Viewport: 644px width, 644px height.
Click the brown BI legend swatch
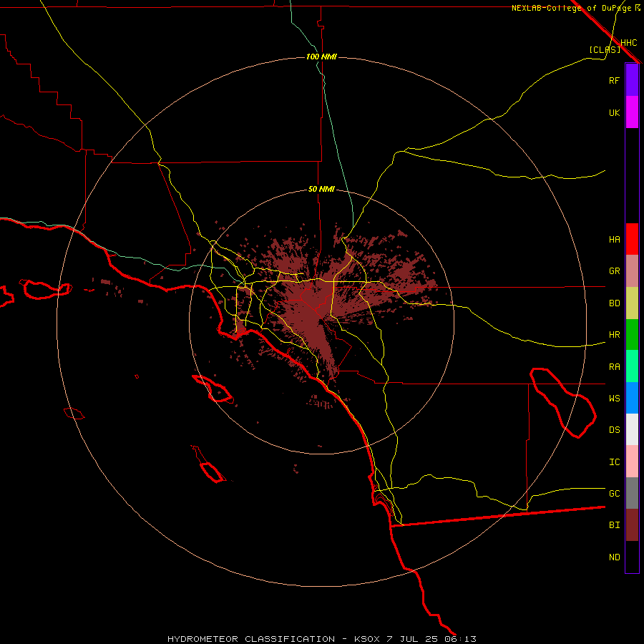(x=632, y=525)
